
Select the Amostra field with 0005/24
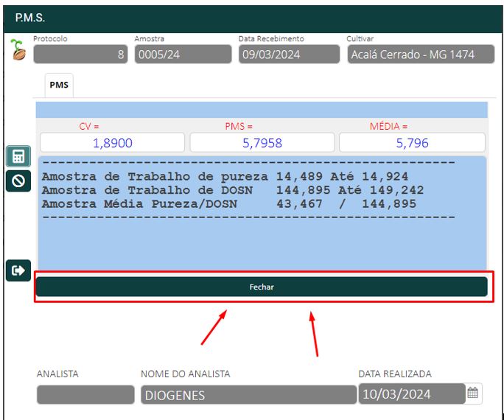coord(183,55)
